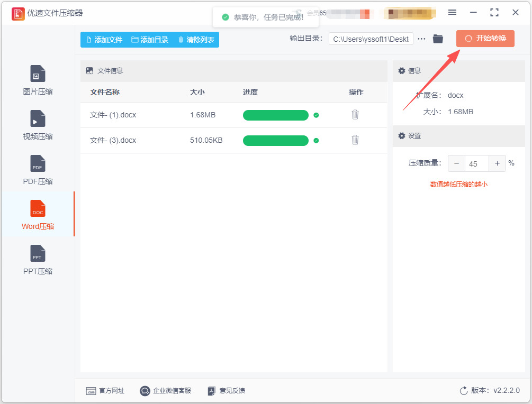Click 添加文件 to add files
The width and height of the screenshot is (532, 404).
tap(104, 40)
